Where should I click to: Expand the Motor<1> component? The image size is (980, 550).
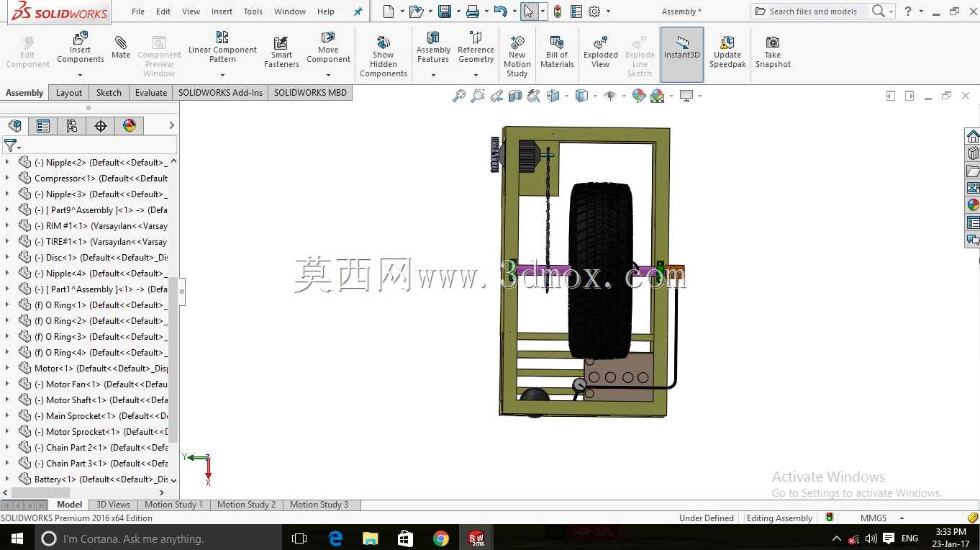point(7,369)
